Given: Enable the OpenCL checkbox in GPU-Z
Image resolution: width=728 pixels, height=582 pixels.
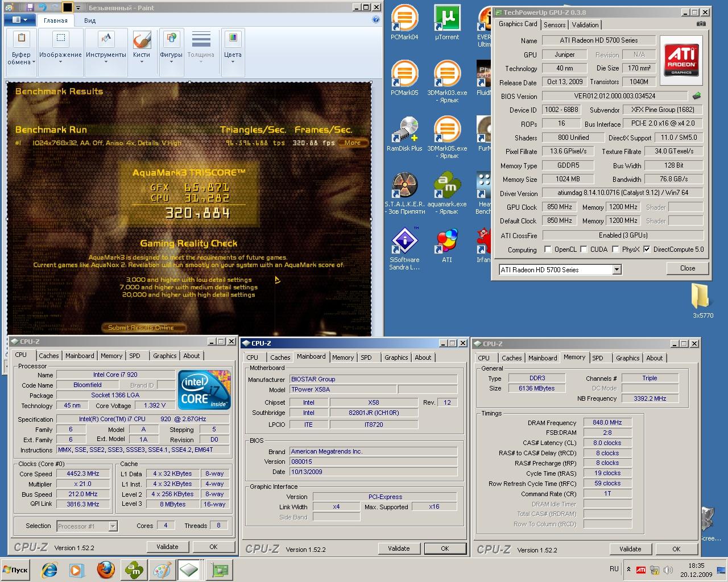Looking at the screenshot, I should pos(548,249).
